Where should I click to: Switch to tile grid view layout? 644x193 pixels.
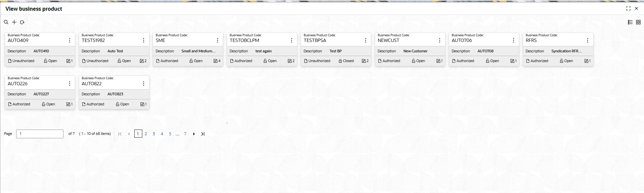click(x=638, y=22)
